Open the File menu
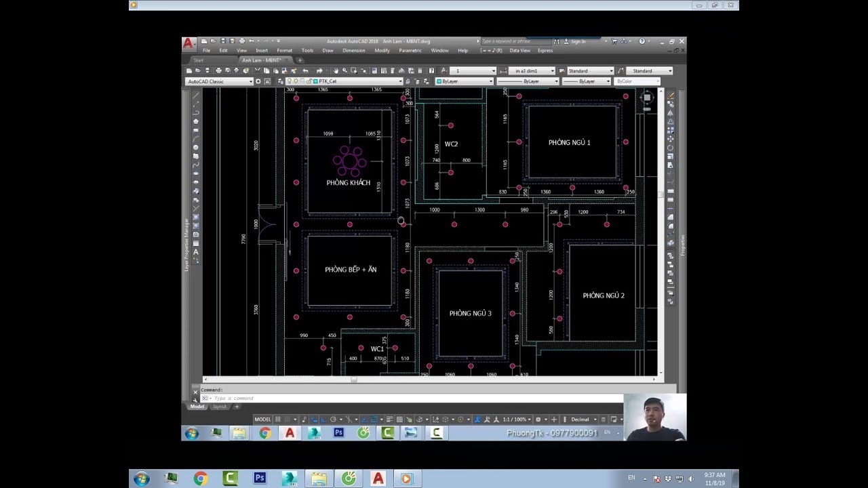Screen dimensions: 868x488 [x=206, y=50]
